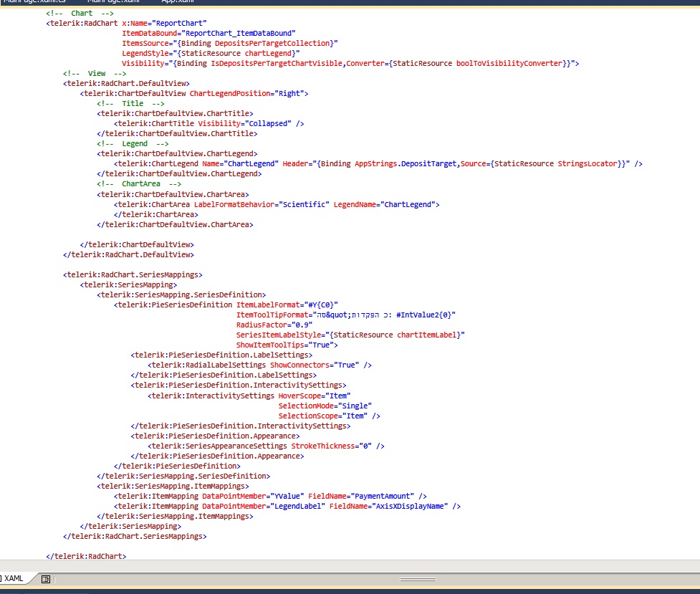Click the ItemLabelFormat="#Y{C0}" attribute

click(287, 305)
